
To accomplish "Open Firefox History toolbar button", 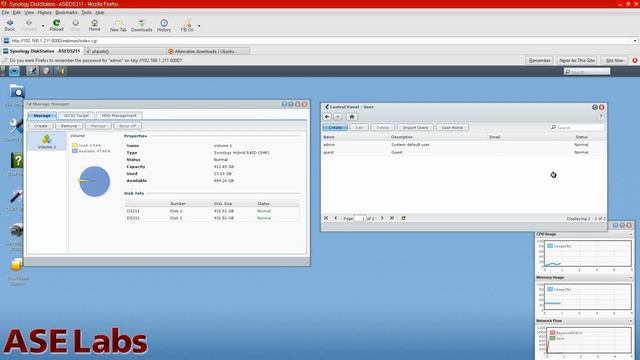I will pyautogui.click(x=164, y=25).
